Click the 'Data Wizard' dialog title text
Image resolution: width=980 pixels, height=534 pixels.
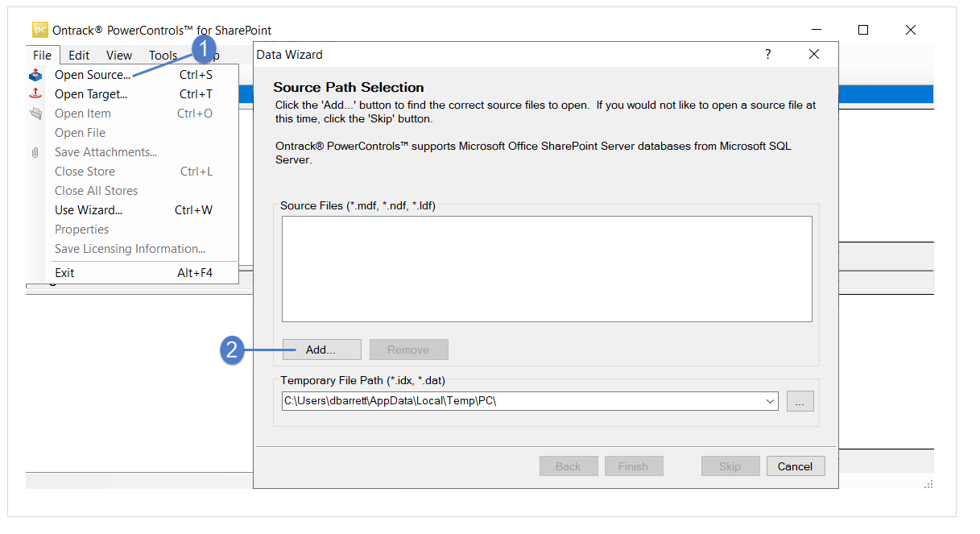click(290, 55)
